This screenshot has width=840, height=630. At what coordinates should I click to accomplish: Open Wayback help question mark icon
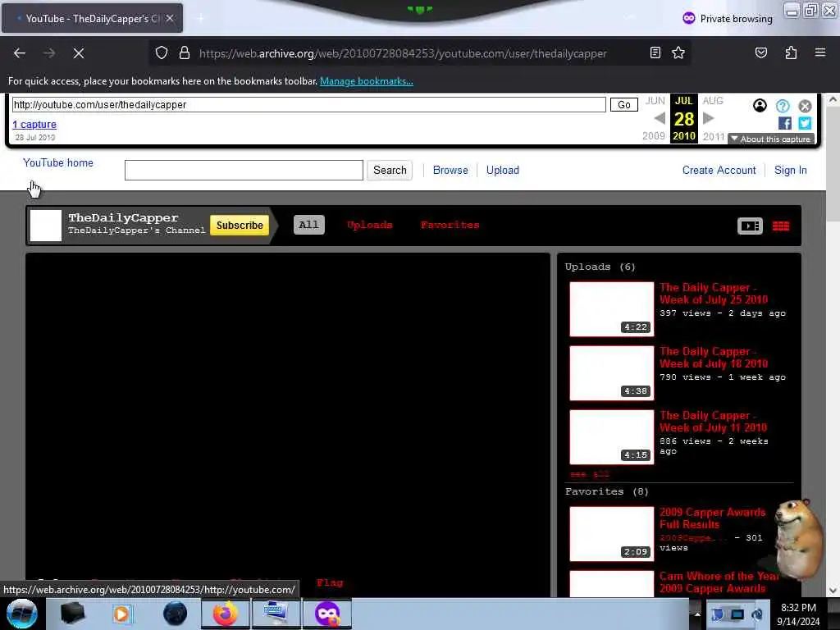783,106
